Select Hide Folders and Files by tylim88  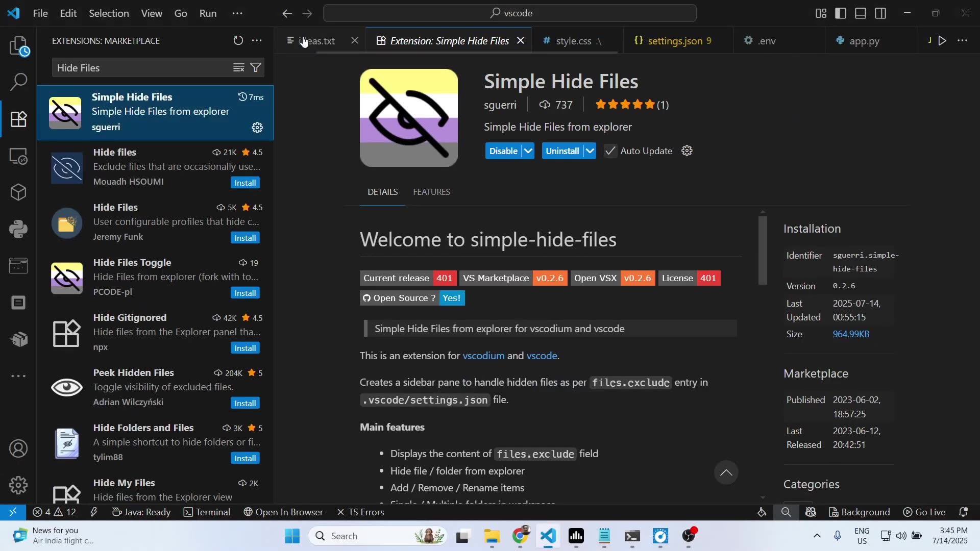[155, 443]
